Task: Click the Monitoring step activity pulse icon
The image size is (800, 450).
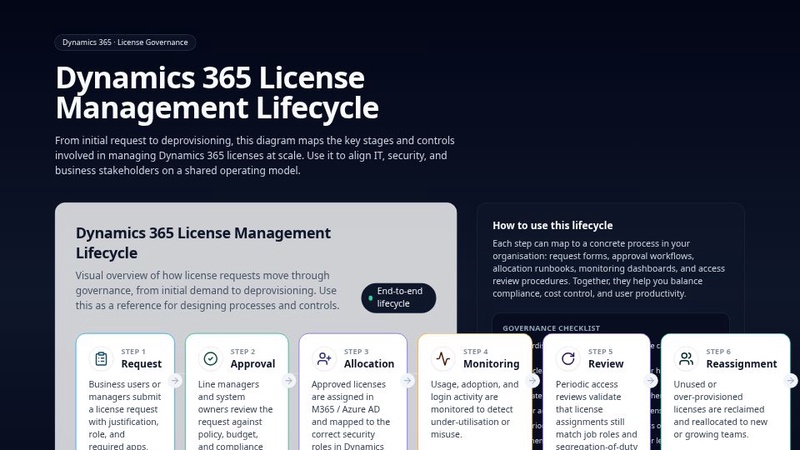Action: pos(443,359)
